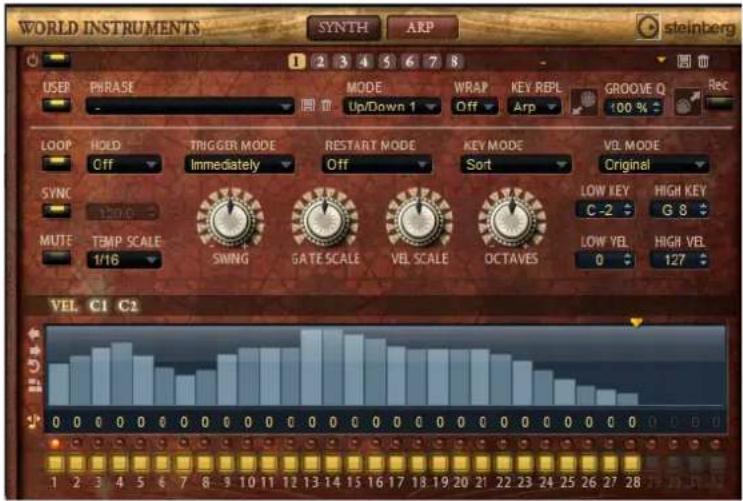The image size is (743, 501).
Task: Select variation 6
Action: tap(409, 61)
